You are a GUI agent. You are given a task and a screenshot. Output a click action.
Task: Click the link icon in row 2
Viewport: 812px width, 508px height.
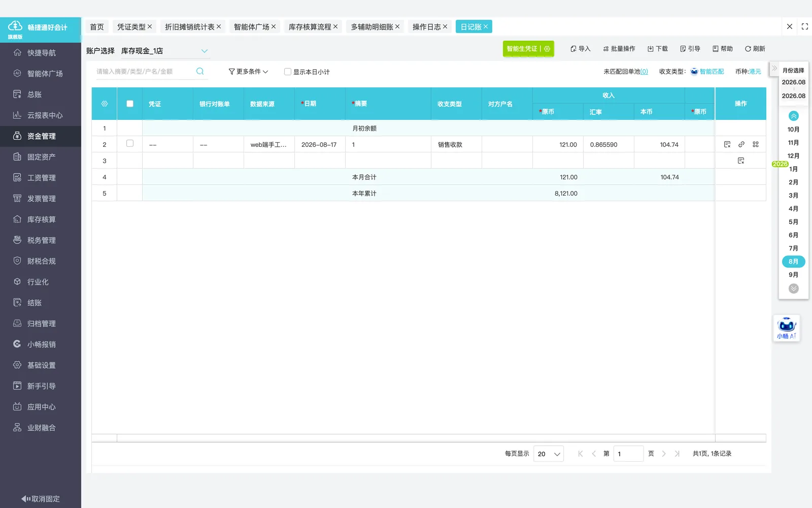tap(741, 144)
